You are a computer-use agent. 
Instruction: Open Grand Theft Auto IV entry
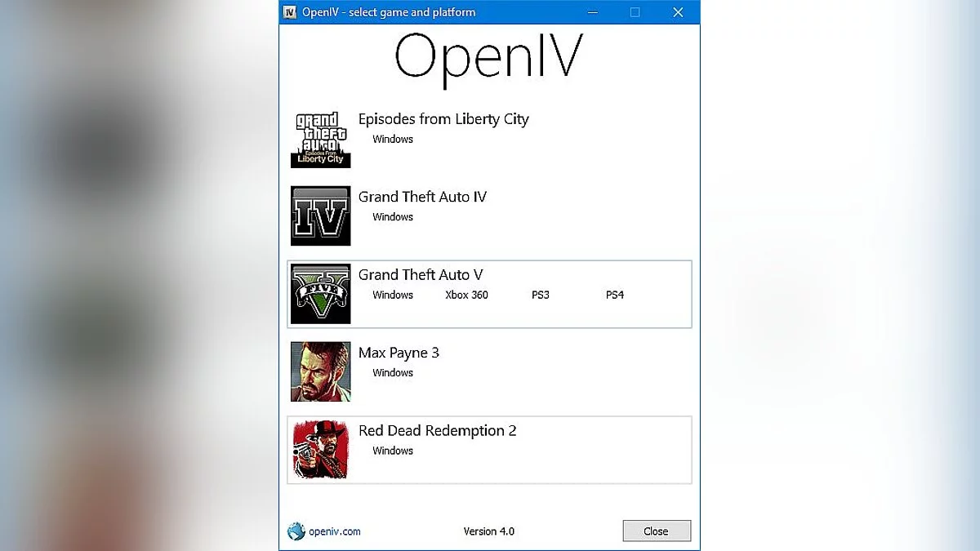point(422,197)
